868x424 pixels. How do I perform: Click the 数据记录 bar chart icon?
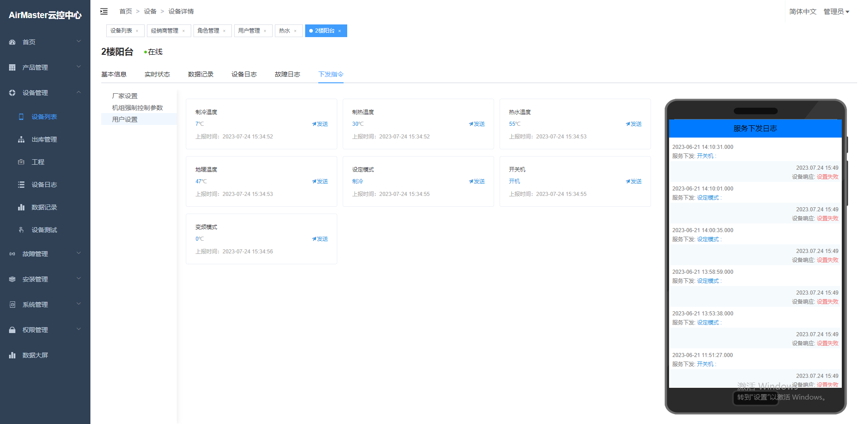[x=21, y=207]
